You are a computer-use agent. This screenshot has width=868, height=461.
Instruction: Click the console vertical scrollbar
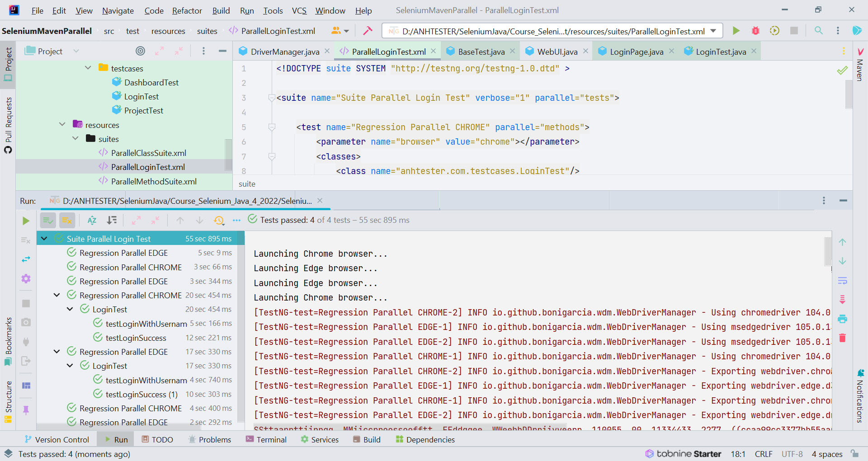pos(828,252)
